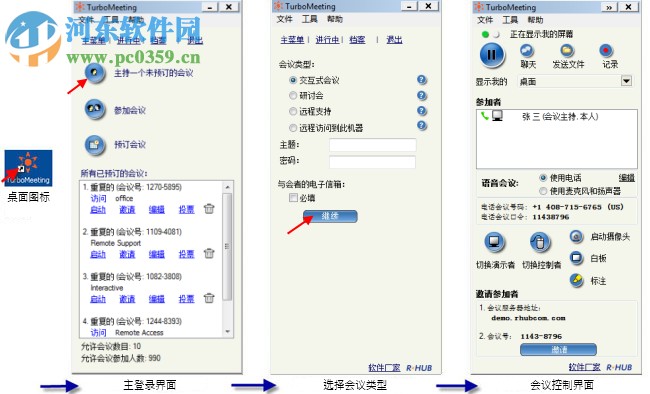Open the whiteboard (白板) icon
650x394 pixels.
pyautogui.click(x=576, y=258)
